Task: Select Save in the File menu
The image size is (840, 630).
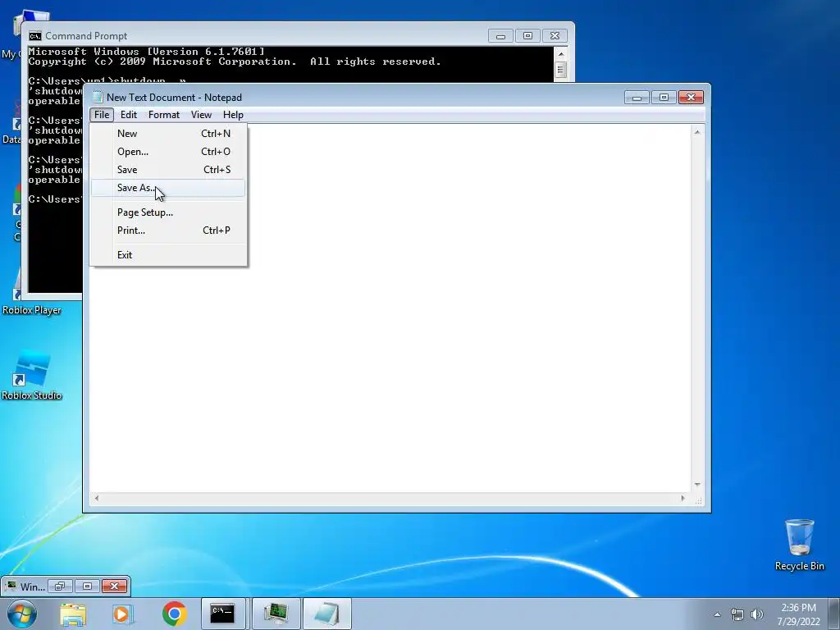Action: click(167, 170)
